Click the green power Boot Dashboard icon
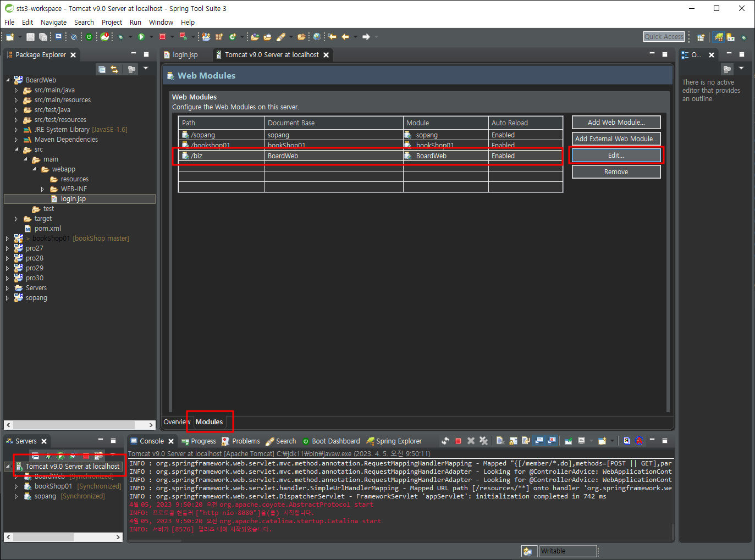 89,37
